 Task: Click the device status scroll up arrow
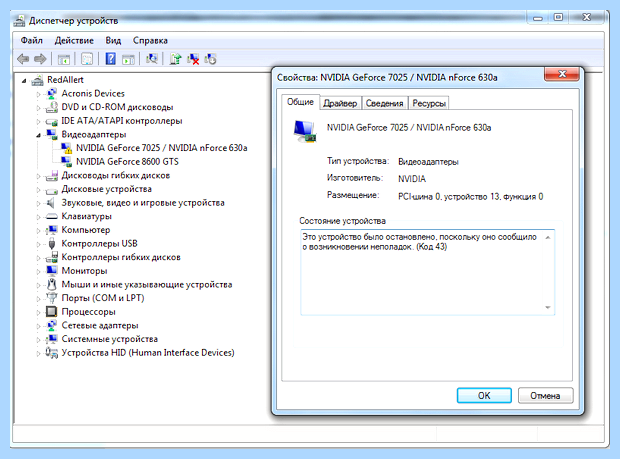[x=548, y=238]
